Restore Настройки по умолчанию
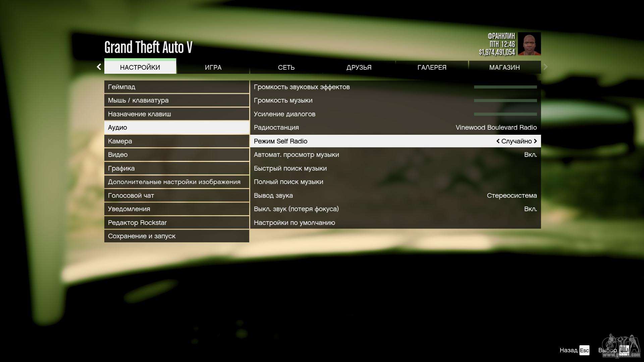The height and width of the screenshot is (362, 644). [x=395, y=223]
